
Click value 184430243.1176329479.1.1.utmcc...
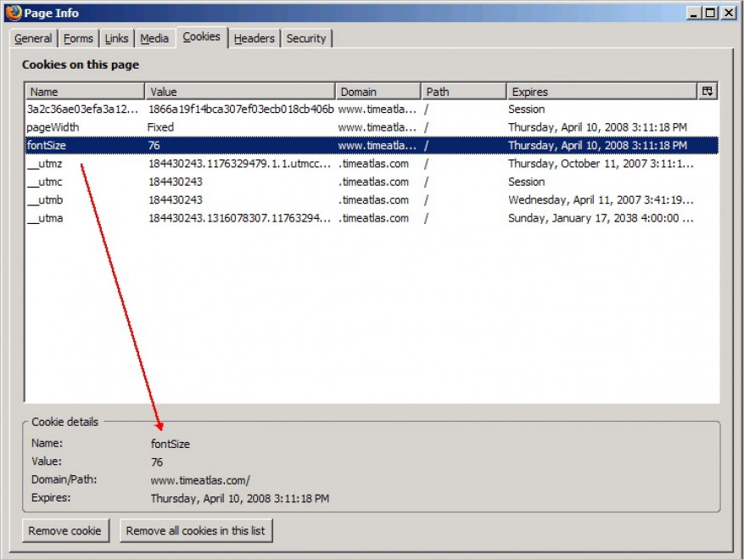[x=239, y=164]
